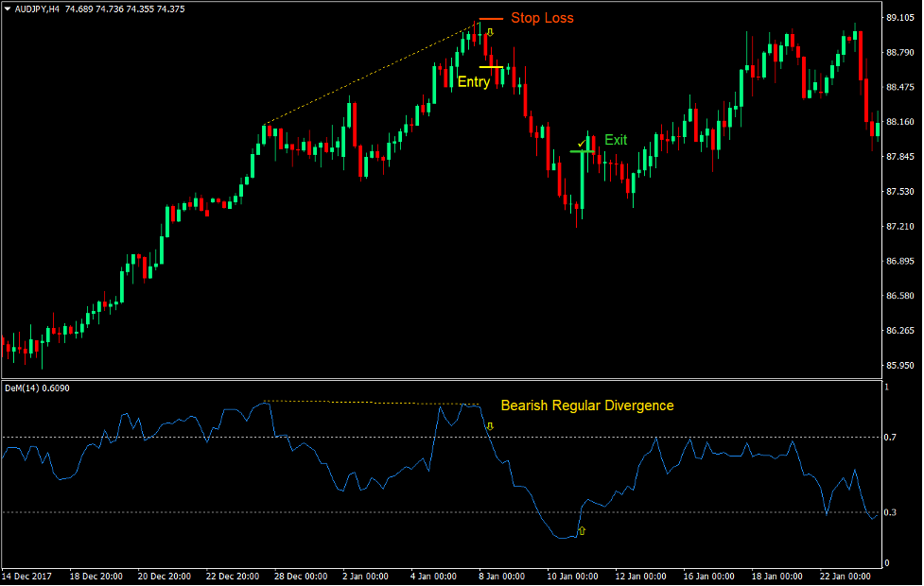Select the Stop Loss text label
The width and height of the screenshot is (924, 586).
[542, 18]
